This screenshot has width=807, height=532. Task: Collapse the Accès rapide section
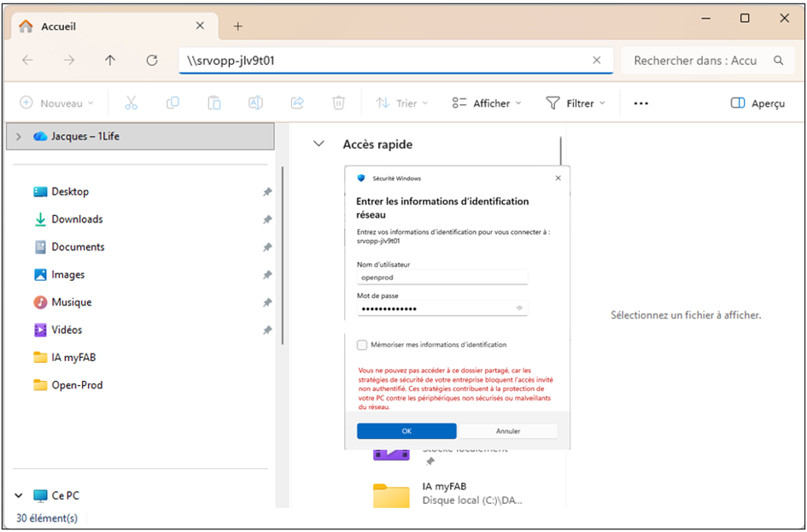(319, 144)
